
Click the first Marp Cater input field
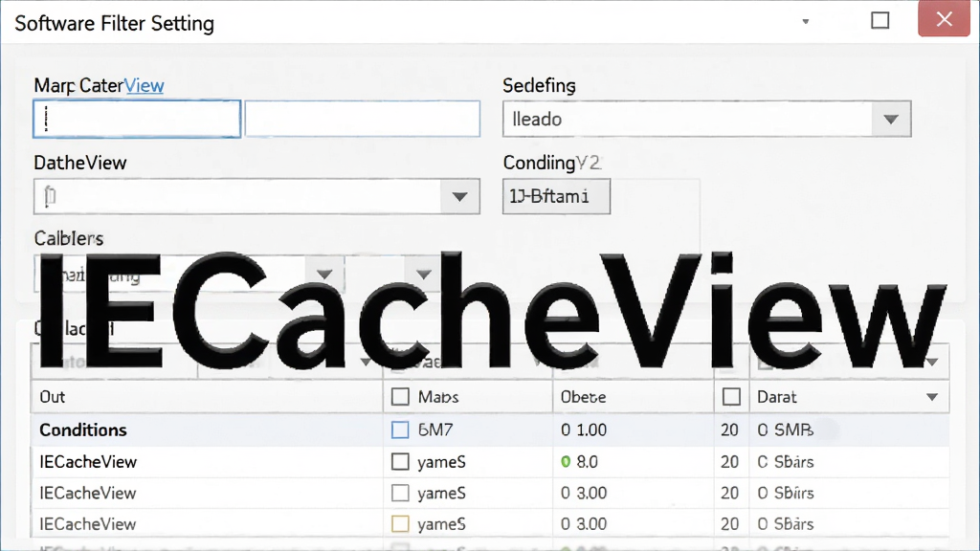(x=137, y=119)
